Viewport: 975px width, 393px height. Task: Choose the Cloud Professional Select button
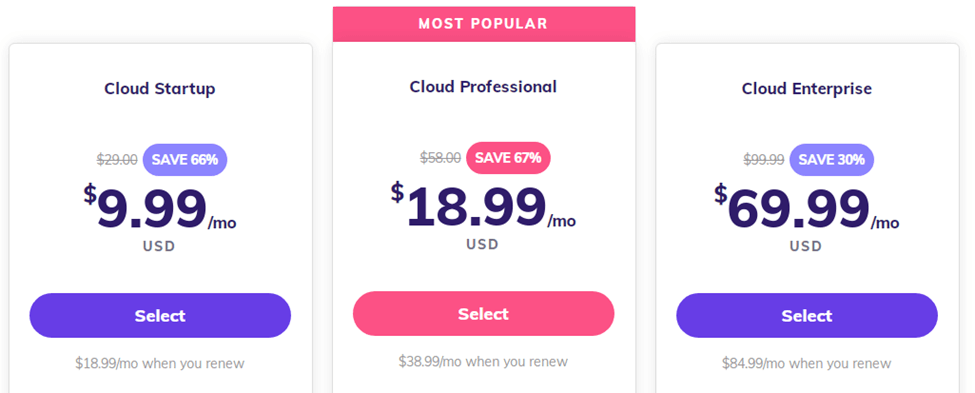483,313
